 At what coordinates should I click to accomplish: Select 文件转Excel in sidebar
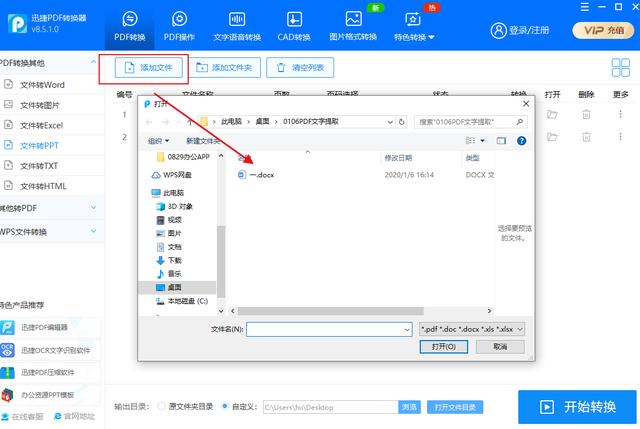42,125
